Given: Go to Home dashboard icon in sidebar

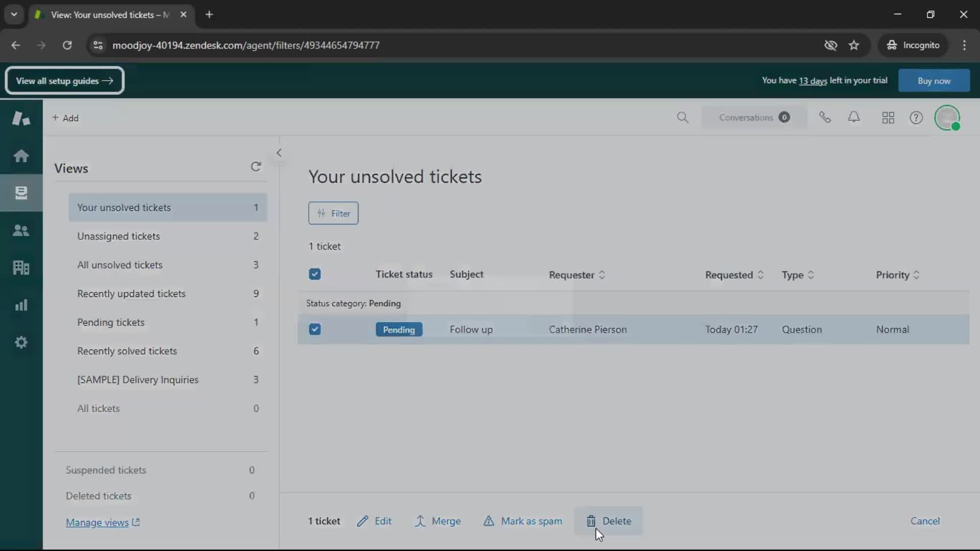Looking at the screenshot, I should (21, 156).
